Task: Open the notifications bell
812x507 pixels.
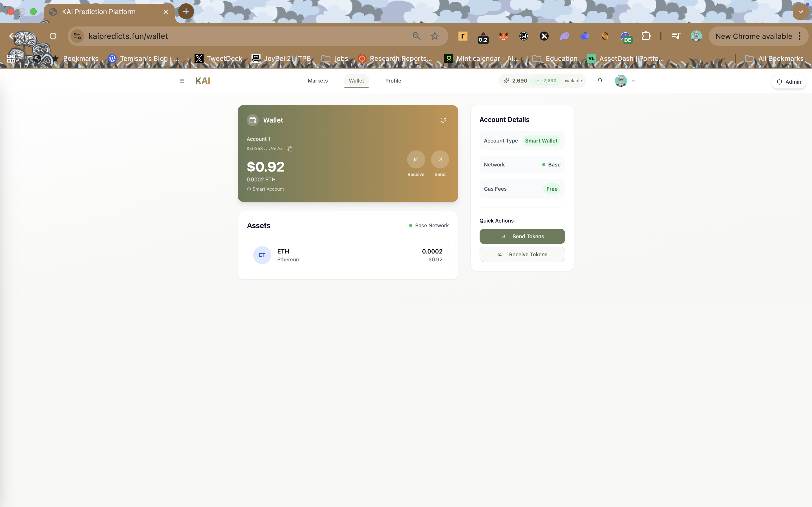Action: pos(600,81)
